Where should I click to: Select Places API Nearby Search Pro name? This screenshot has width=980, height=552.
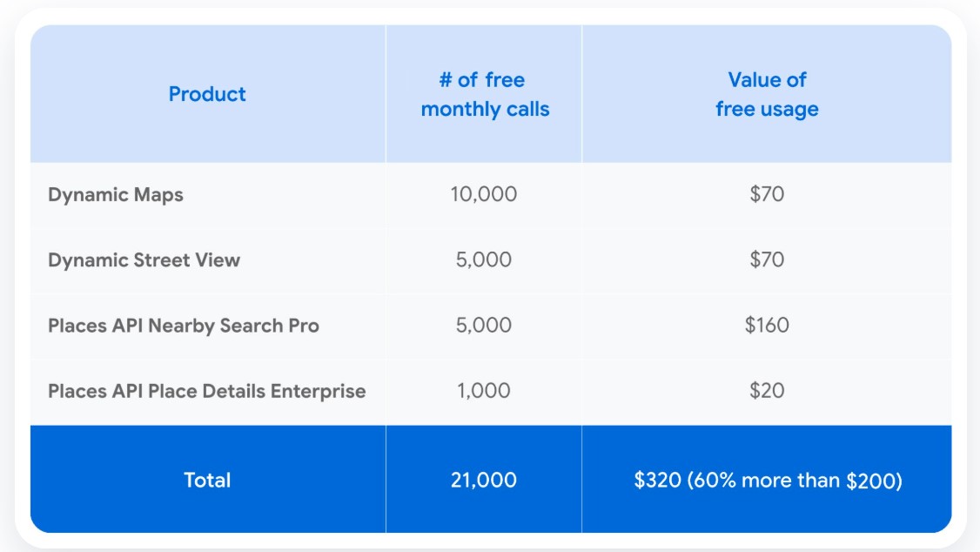pos(184,326)
